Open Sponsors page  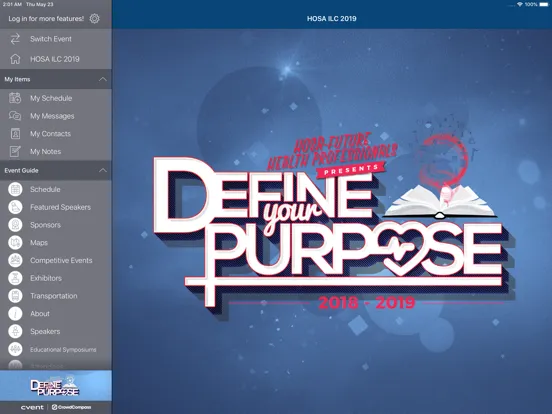pyautogui.click(x=56, y=225)
